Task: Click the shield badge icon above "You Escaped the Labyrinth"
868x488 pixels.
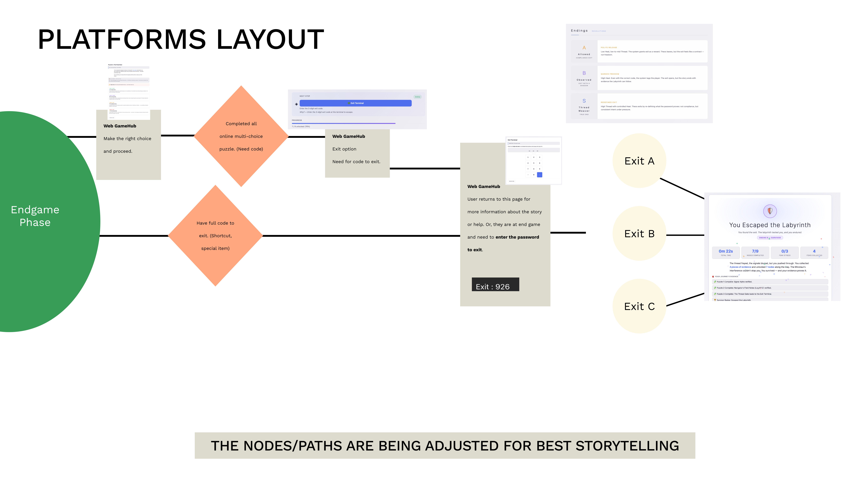Action: coord(770,211)
